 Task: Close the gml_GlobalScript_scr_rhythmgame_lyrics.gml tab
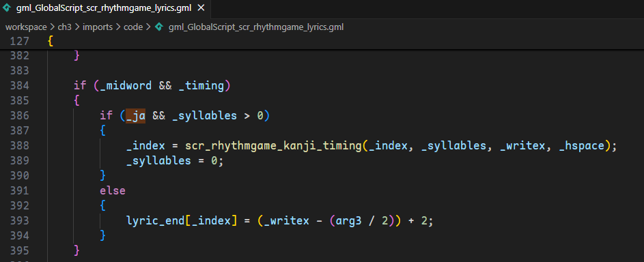click(x=200, y=8)
